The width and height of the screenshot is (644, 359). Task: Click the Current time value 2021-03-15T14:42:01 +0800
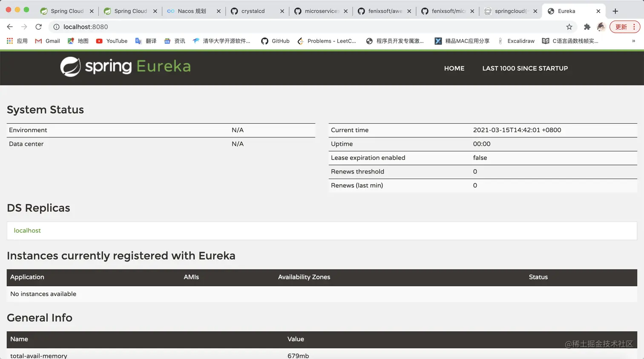point(517,130)
